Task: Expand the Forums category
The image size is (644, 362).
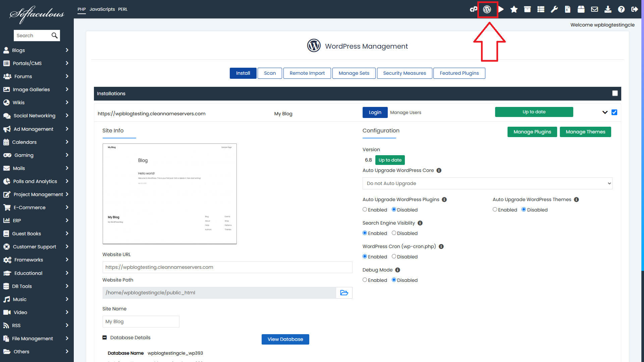Action: 37,76
